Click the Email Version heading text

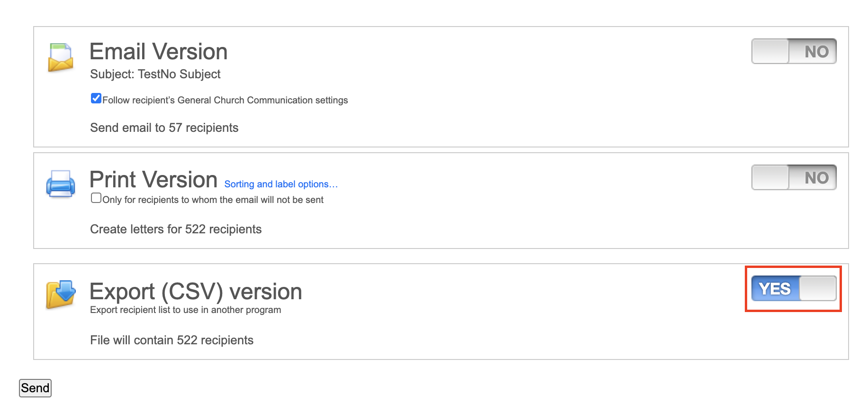coord(159,51)
